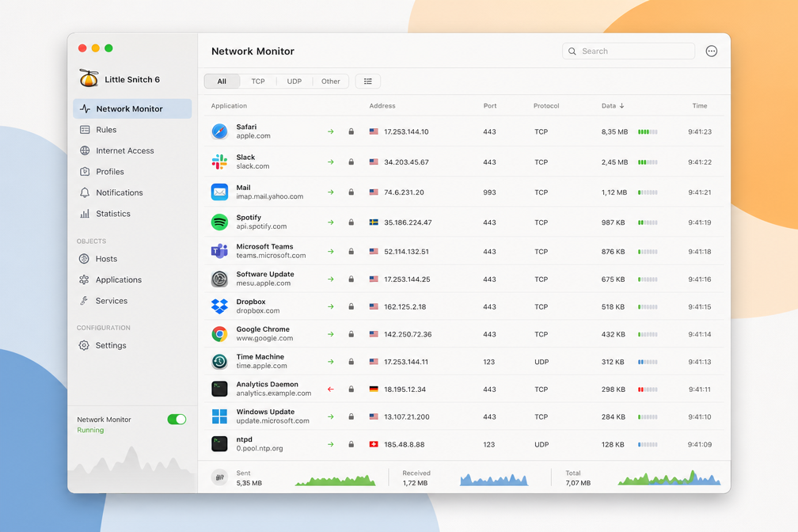
Task: Click the Applications icon in sidebar
Action: coord(84,279)
